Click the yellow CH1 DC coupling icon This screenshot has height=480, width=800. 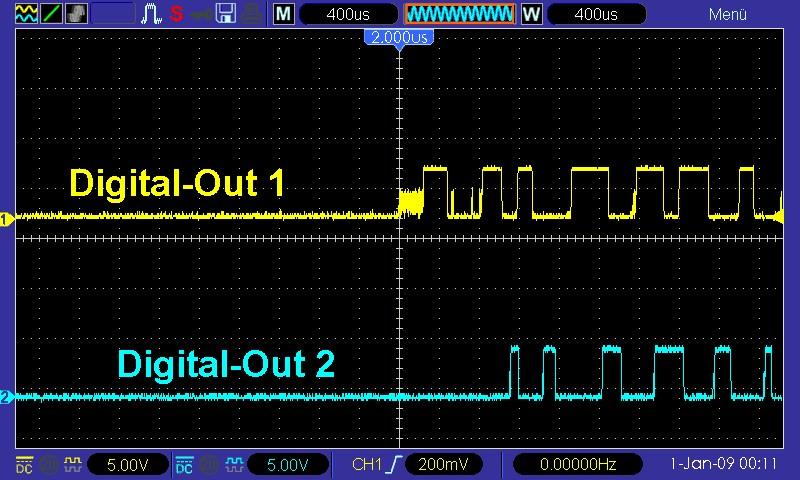click(x=24, y=464)
